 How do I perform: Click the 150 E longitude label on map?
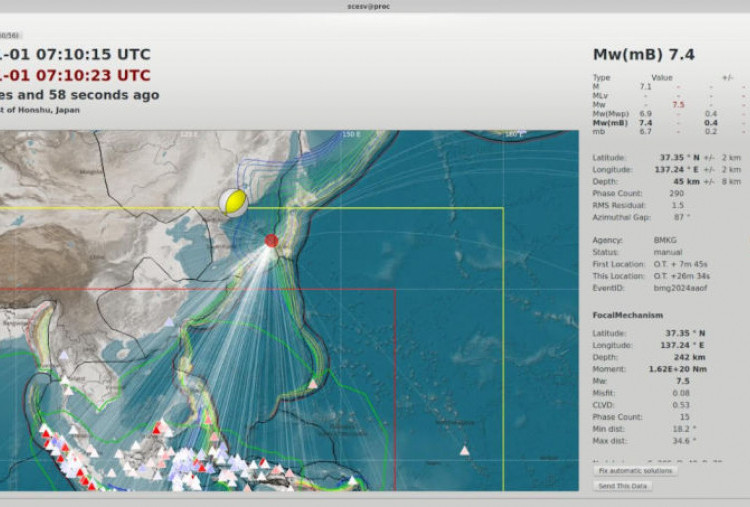351,135
